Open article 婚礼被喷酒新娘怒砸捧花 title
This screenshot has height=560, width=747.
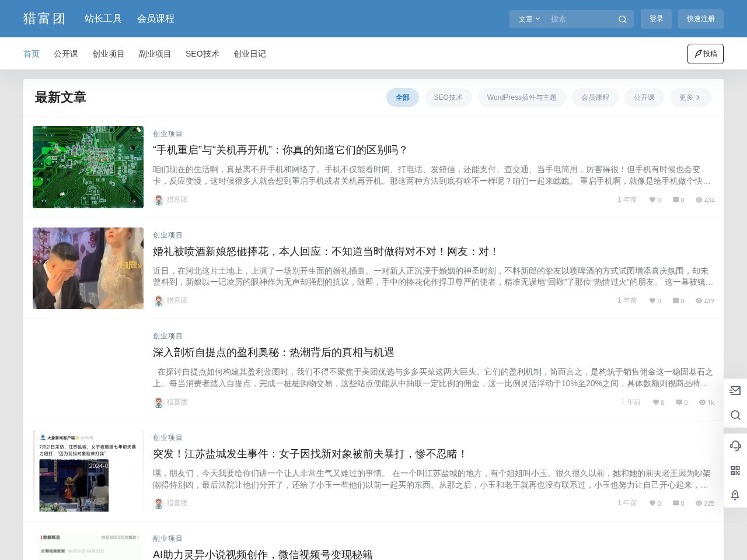click(326, 251)
